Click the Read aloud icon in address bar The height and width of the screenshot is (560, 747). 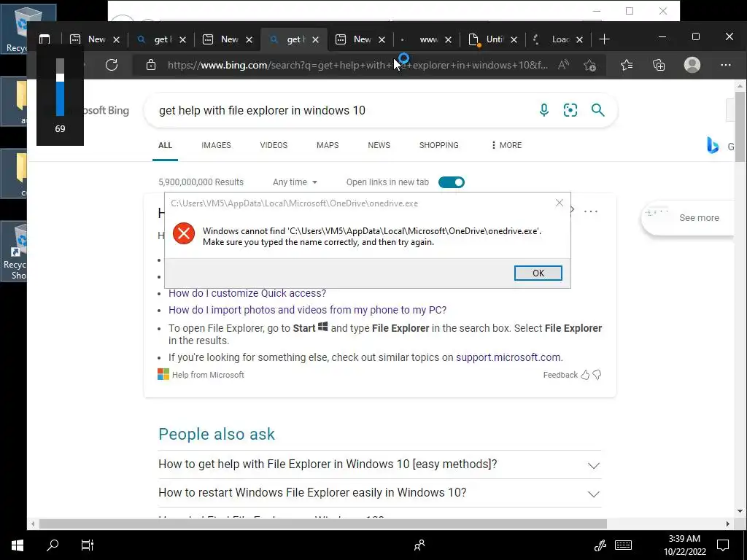point(564,65)
